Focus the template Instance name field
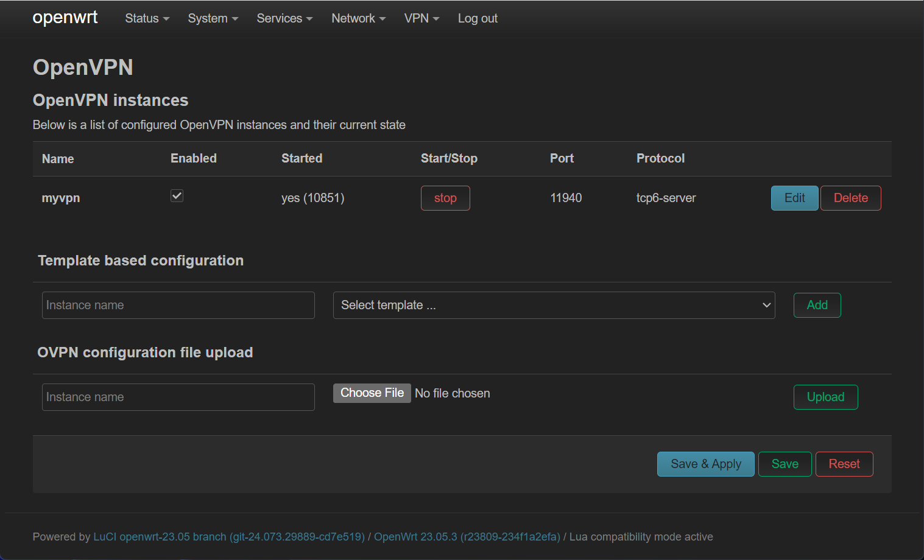 (x=178, y=305)
